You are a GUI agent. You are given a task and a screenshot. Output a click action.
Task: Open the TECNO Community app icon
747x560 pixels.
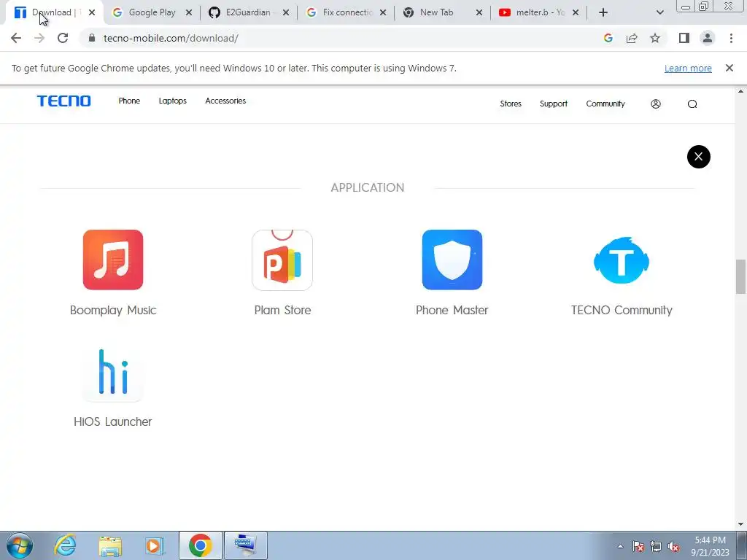click(622, 260)
